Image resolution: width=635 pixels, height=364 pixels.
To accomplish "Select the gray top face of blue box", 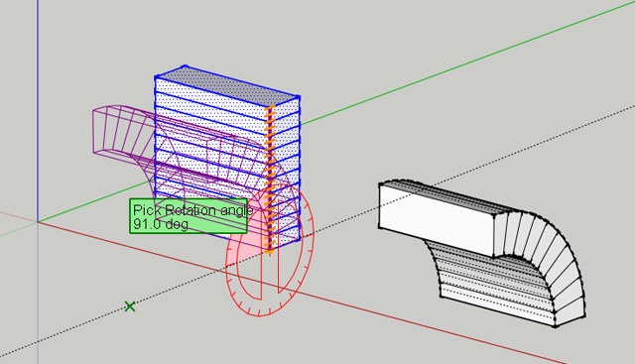I will pos(227,86).
